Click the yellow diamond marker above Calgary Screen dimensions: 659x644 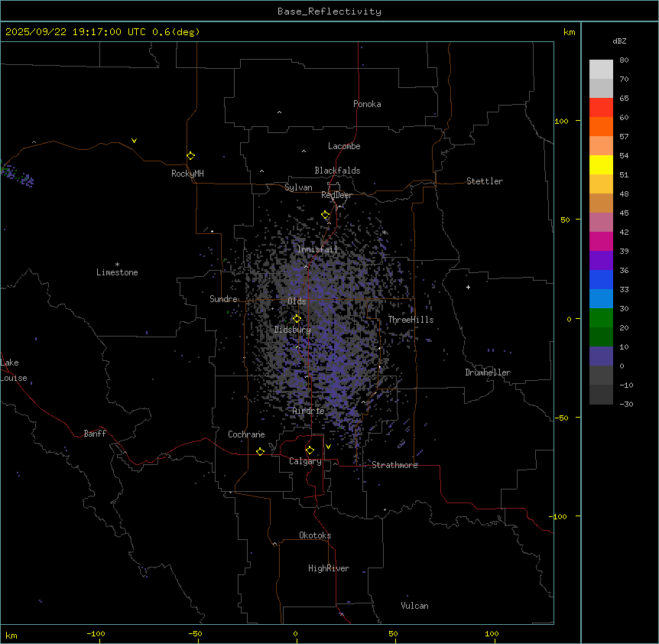coord(310,450)
